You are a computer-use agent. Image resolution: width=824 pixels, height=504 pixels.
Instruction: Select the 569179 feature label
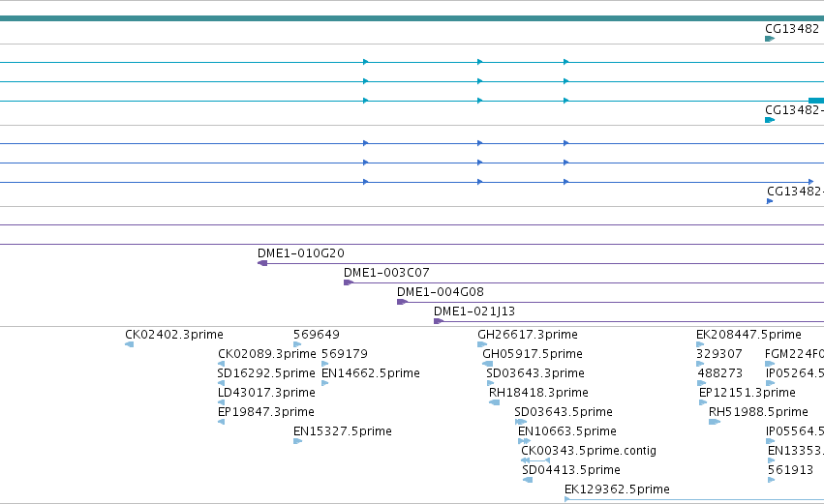coord(344,354)
